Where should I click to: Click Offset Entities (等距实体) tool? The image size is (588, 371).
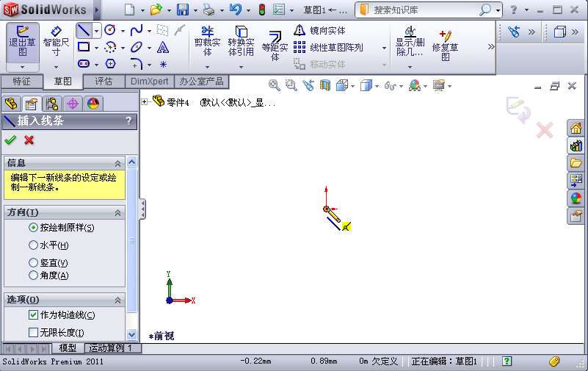coord(275,46)
